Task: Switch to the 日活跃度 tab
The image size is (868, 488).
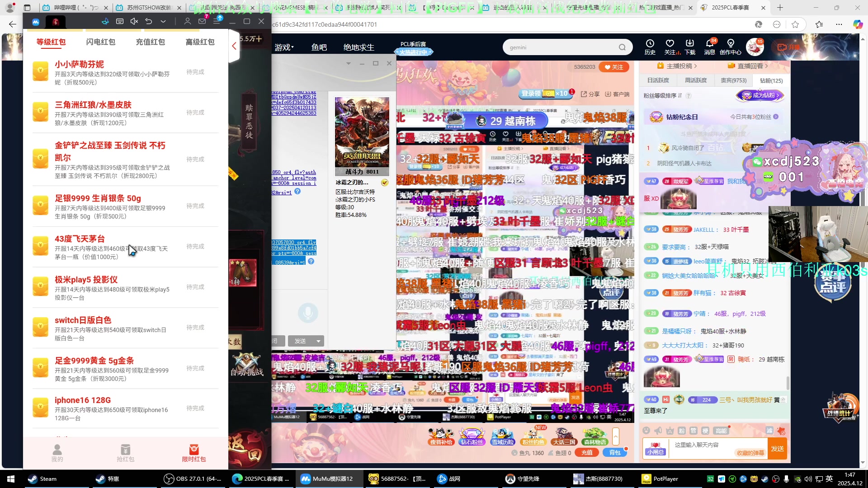Action: pyautogui.click(x=658, y=80)
